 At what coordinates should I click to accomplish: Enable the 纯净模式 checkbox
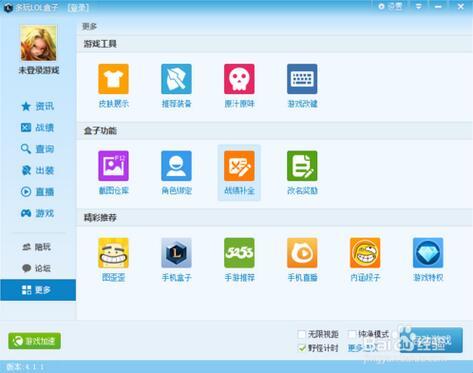point(352,334)
